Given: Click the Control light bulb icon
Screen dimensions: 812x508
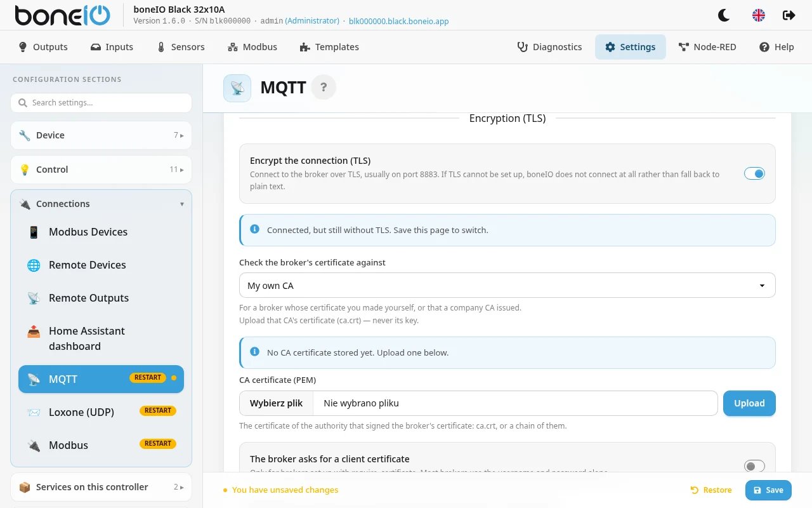Looking at the screenshot, I should point(25,170).
